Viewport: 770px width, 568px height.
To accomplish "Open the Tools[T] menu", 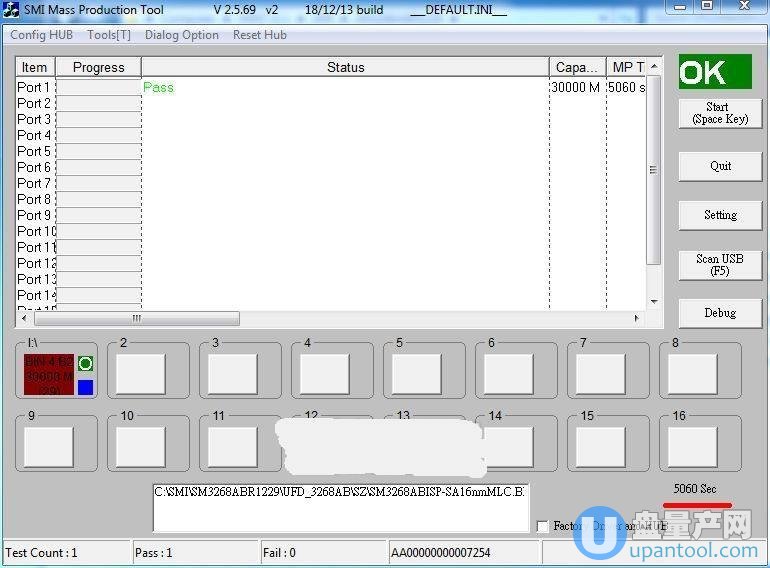I will [109, 35].
